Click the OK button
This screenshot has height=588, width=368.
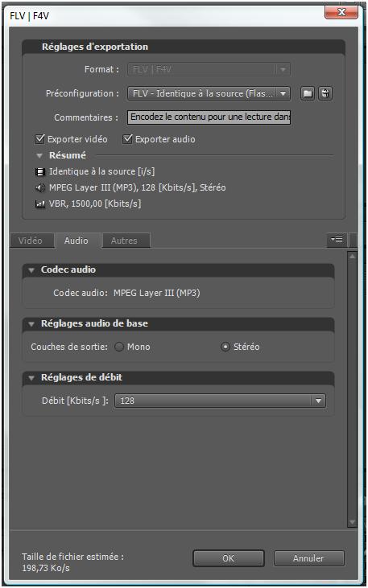(x=229, y=558)
